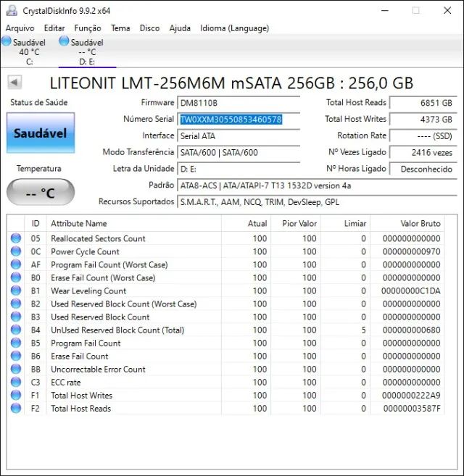
Task: Click status orb for UnUsed Reserved Block Count
Action: pos(16,330)
